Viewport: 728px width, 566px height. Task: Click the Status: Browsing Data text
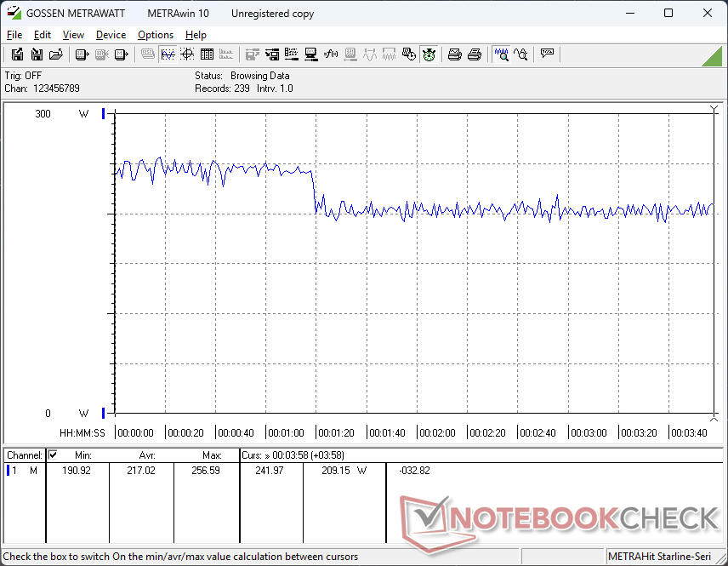click(242, 75)
